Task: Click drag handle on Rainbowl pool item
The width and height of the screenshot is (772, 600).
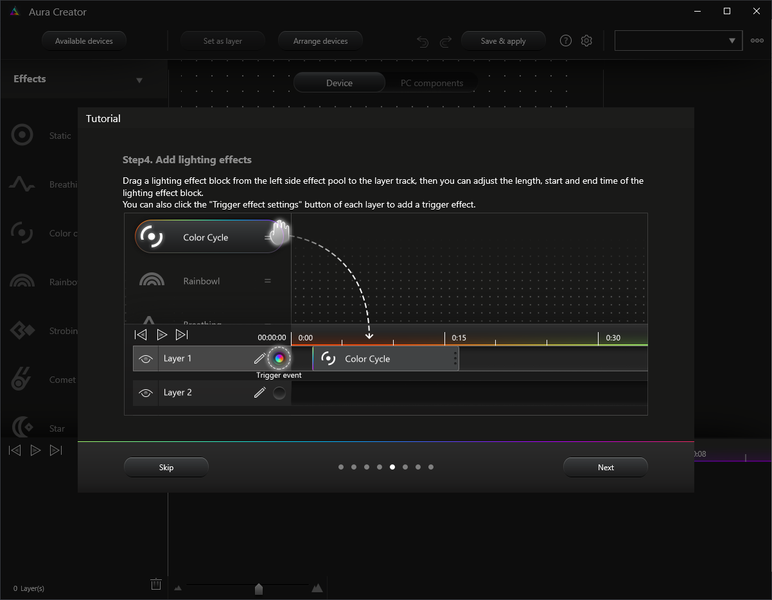Action: pyautogui.click(x=267, y=281)
